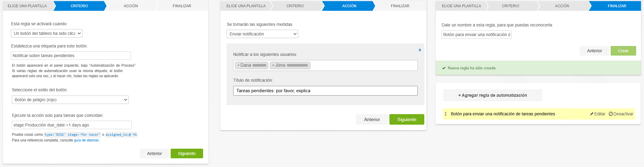Click the notification title field
Viewport: 644px width, 167px height.
[325, 91]
